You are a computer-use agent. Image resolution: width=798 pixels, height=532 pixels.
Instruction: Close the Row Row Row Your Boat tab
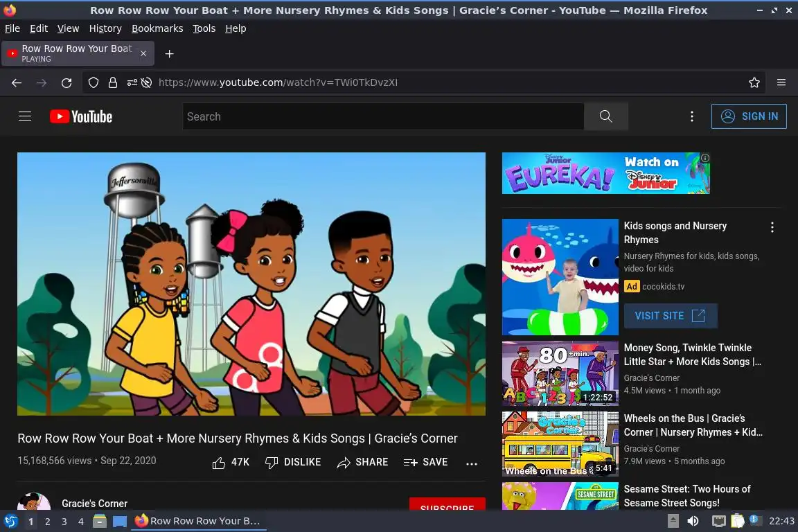click(143, 53)
